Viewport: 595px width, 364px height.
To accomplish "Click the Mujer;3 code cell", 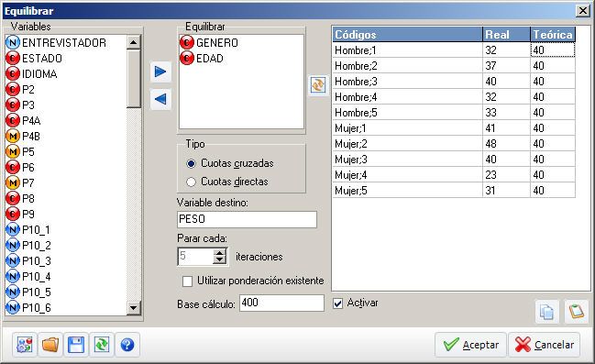I will point(408,159).
